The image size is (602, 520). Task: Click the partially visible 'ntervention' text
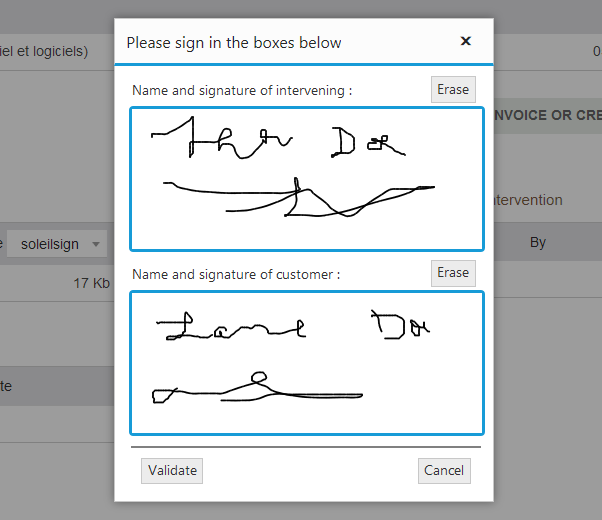coord(528,200)
